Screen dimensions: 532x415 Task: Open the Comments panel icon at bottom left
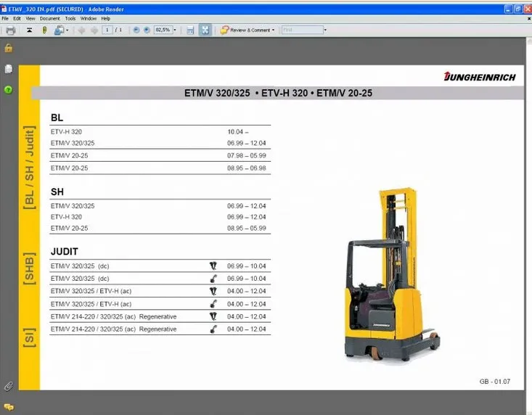[9, 407]
